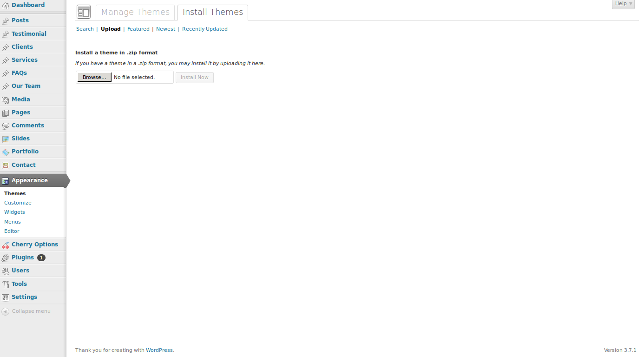
Task: Click the Users people icon
Action: pos(6,271)
